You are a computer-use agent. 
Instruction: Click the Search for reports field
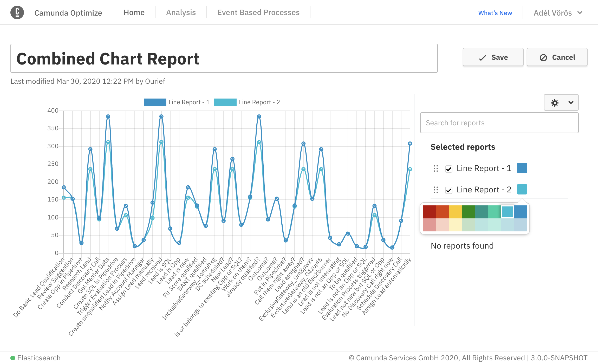point(499,123)
